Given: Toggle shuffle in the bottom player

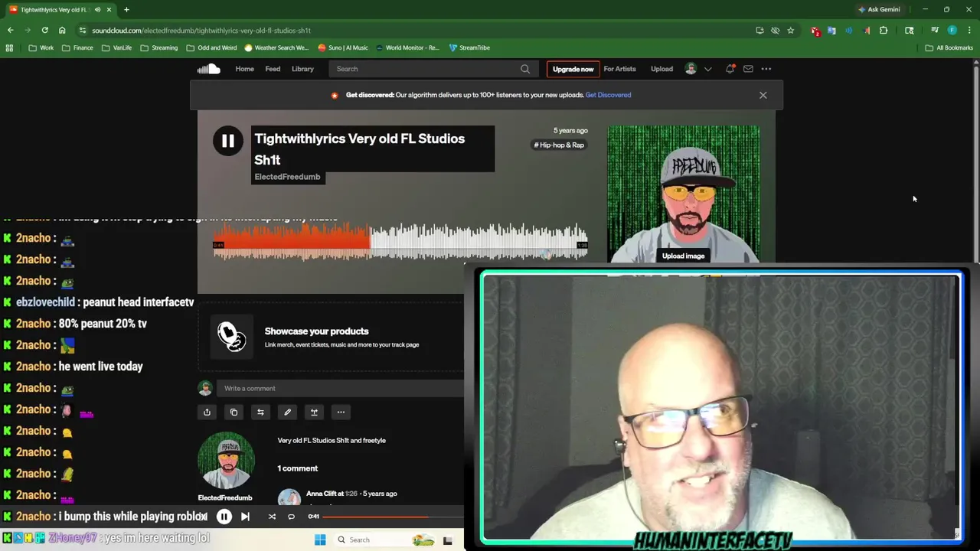Looking at the screenshot, I should pos(272,517).
